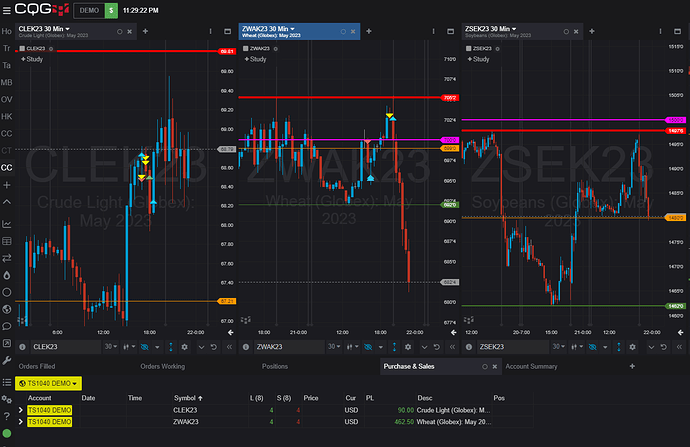Click the green dollar trading mode button

[111, 11]
